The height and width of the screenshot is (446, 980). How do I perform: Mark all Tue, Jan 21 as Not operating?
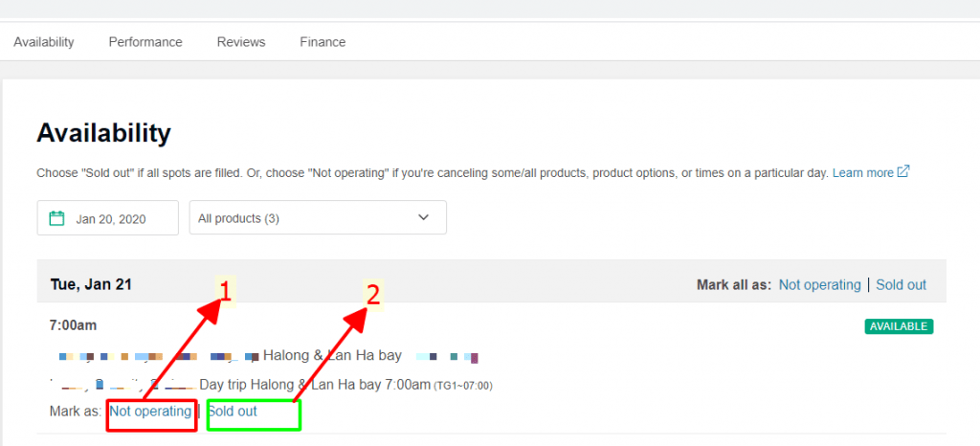[x=819, y=284]
